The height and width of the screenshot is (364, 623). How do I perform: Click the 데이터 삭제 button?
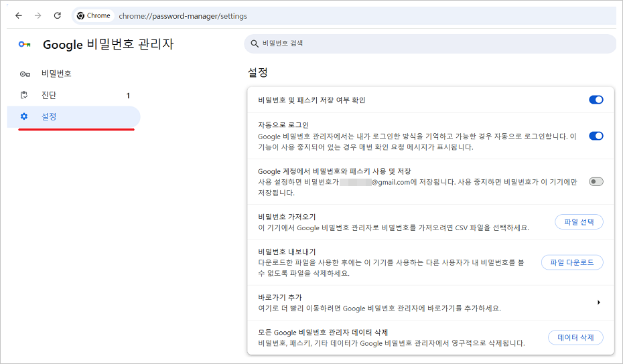tap(575, 337)
